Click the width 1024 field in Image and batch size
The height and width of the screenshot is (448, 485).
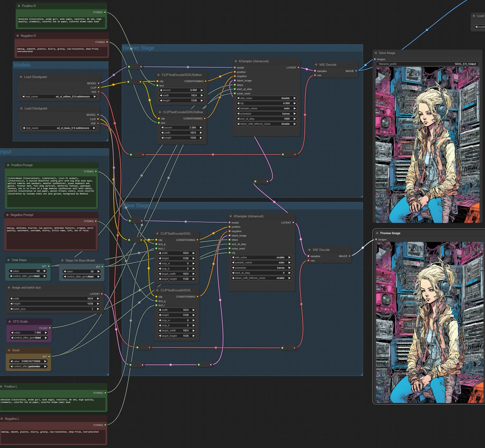point(54,298)
